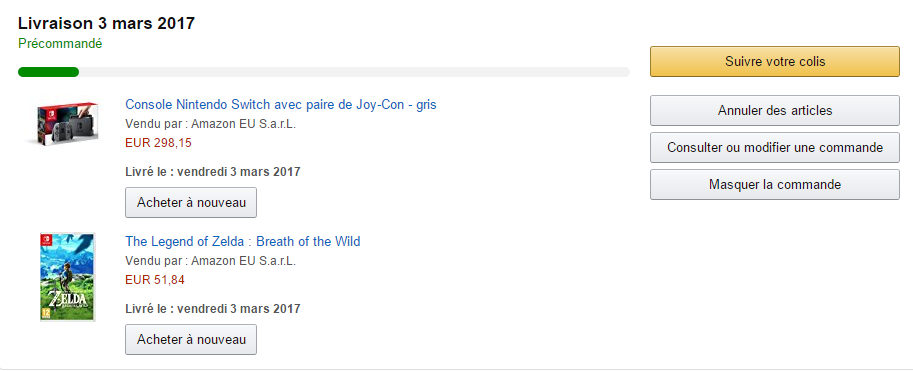Click the EUR 298,15 price
Screen dimensions: 913x371
(x=158, y=143)
